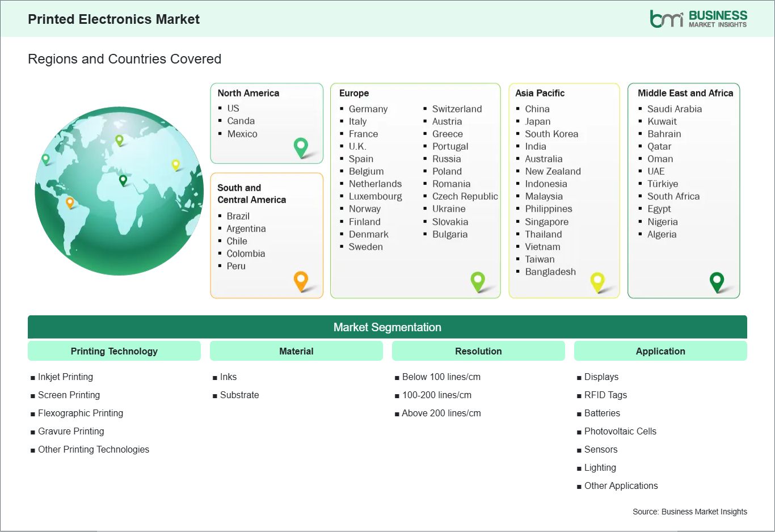Screen dimensions: 775x532
Task: Click Displays under Application
Action: [601, 377]
